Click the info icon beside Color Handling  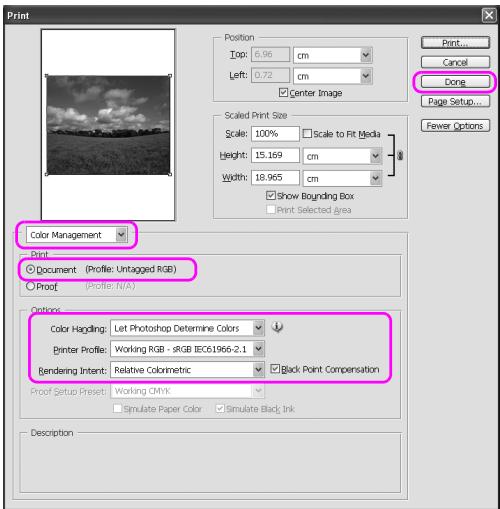277,327
